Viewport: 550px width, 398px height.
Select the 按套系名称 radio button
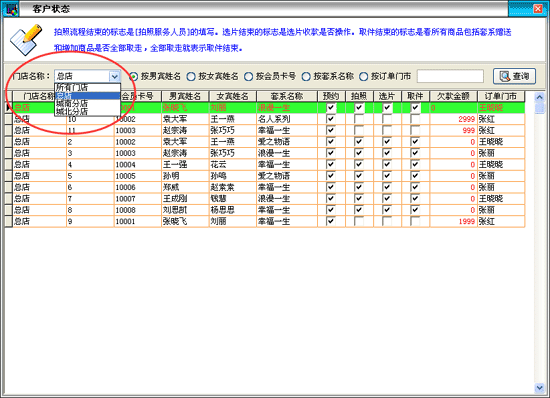point(306,76)
